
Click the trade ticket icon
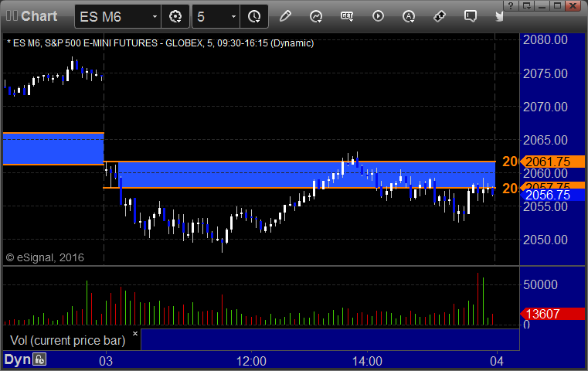(440, 16)
